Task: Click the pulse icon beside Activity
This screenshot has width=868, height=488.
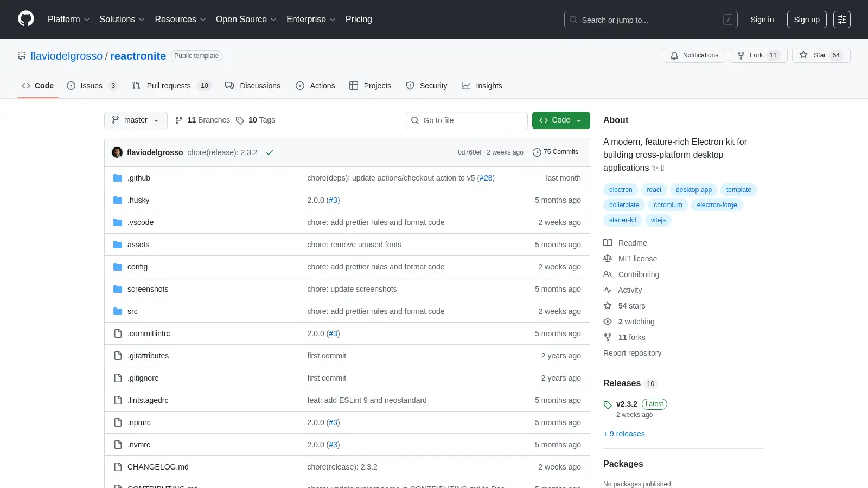Action: [x=608, y=290]
